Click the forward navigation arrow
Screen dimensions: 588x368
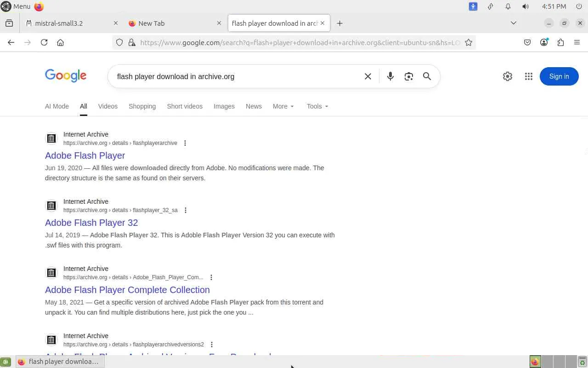(x=28, y=42)
